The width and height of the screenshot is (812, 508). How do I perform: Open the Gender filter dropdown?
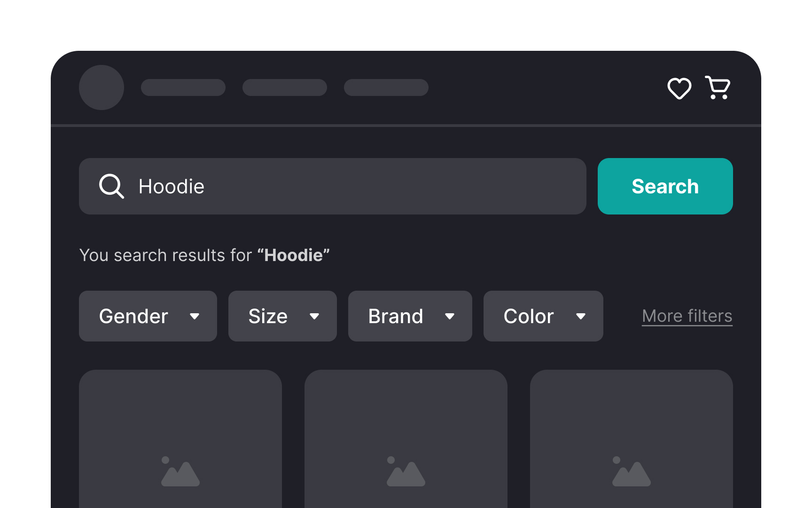(x=148, y=316)
